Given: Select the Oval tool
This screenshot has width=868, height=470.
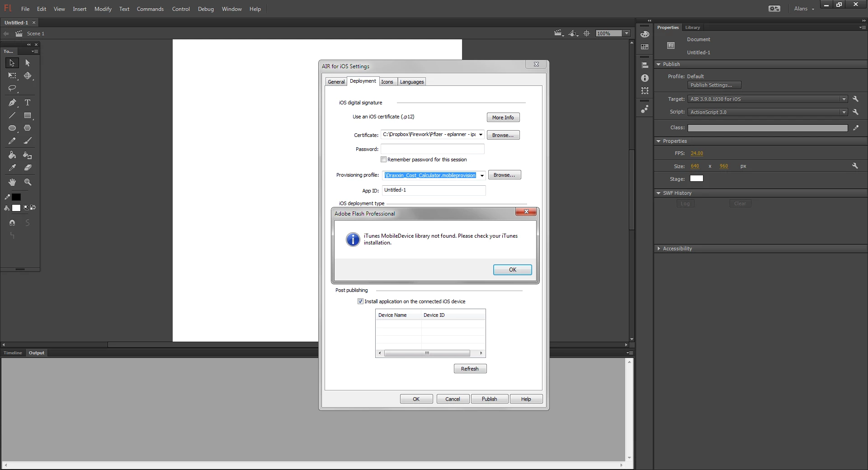Looking at the screenshot, I should (x=12, y=128).
